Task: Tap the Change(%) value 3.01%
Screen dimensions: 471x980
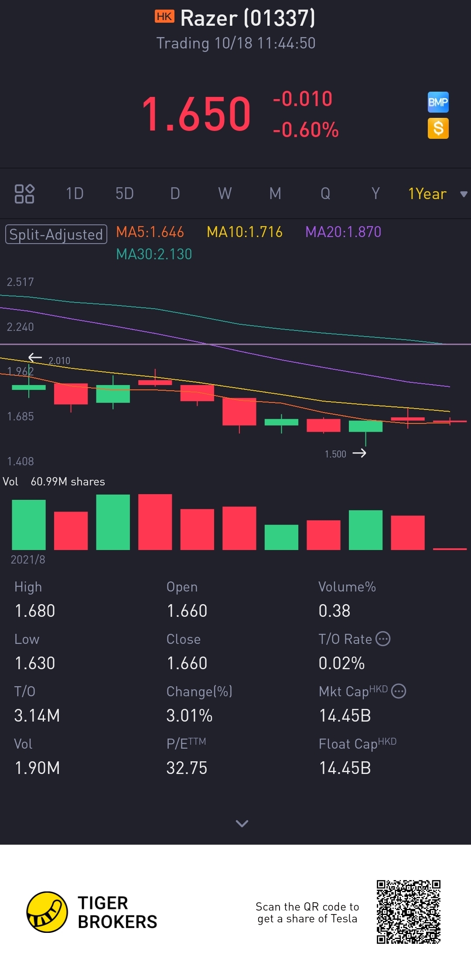Action: pyautogui.click(x=189, y=715)
